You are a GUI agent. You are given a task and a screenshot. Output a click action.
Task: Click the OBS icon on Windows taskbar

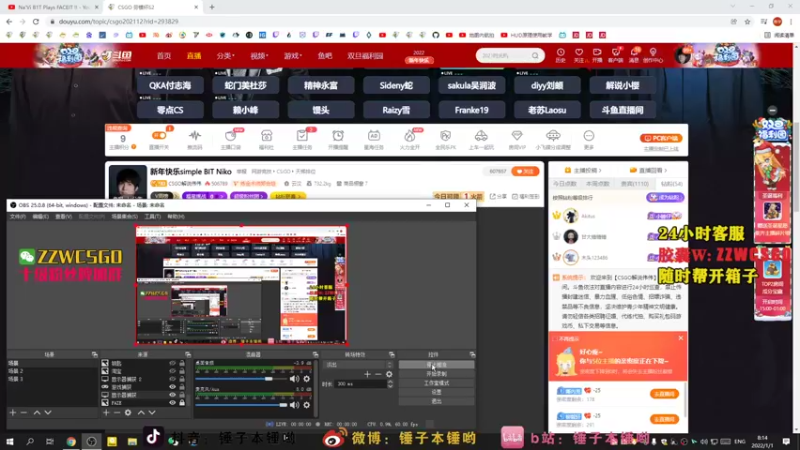[91, 441]
